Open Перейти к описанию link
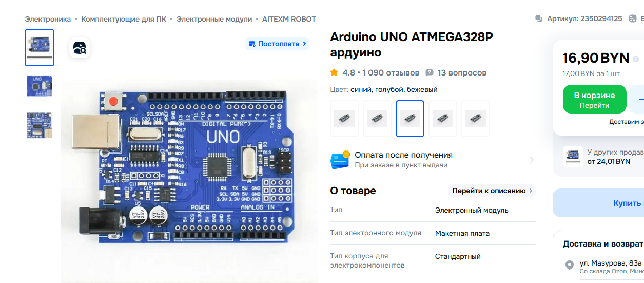The height and width of the screenshot is (283, 644). click(x=492, y=191)
